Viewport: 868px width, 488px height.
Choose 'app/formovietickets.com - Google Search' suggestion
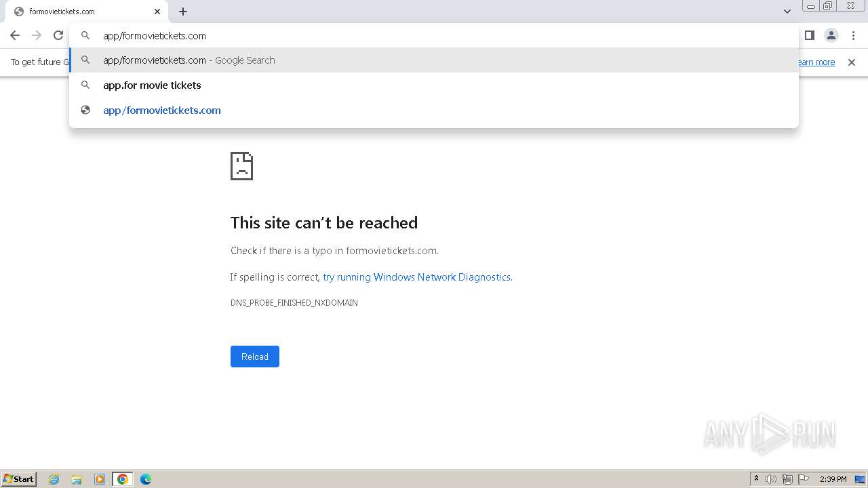(434, 60)
